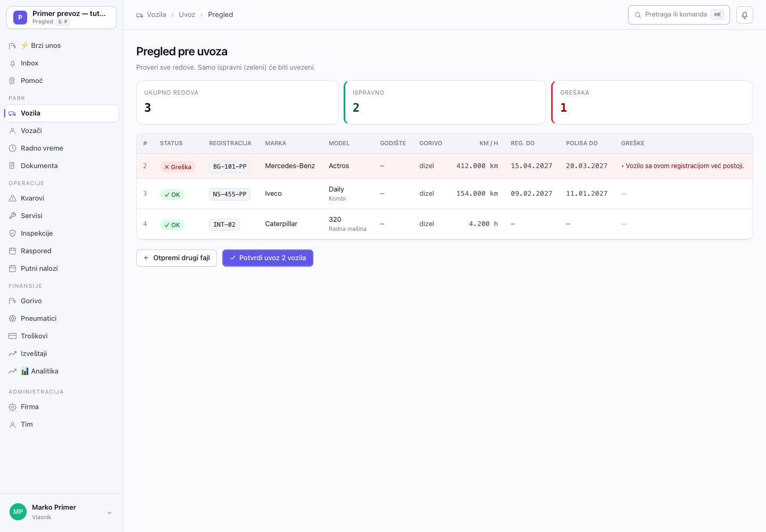This screenshot has width=766, height=532.
Task: Focus the Pretraga ili komanda search field
Action: (x=679, y=15)
